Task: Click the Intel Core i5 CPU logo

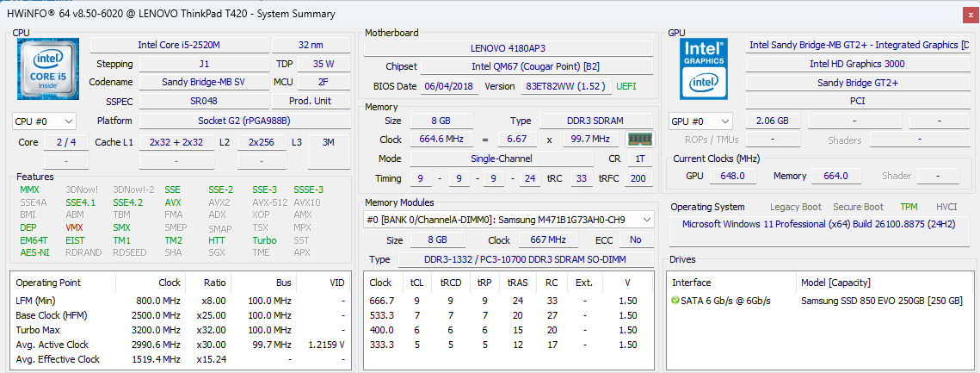Action: 50,68
